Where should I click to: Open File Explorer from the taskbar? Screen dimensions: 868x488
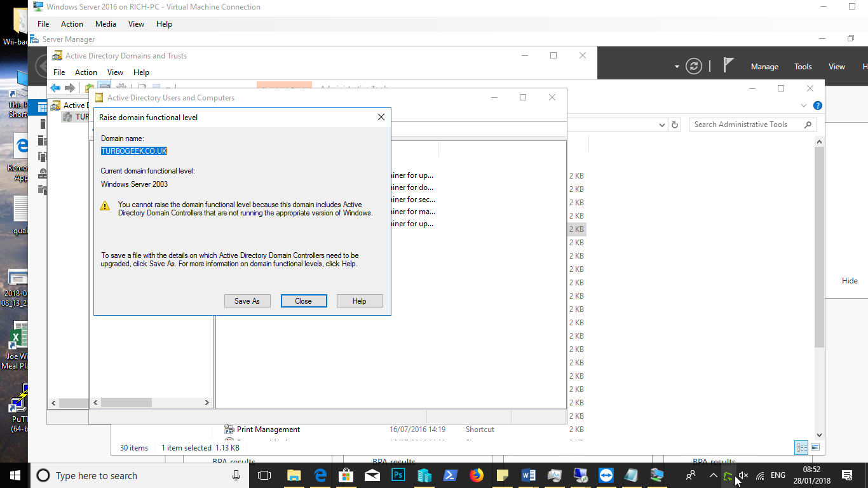[x=294, y=475]
